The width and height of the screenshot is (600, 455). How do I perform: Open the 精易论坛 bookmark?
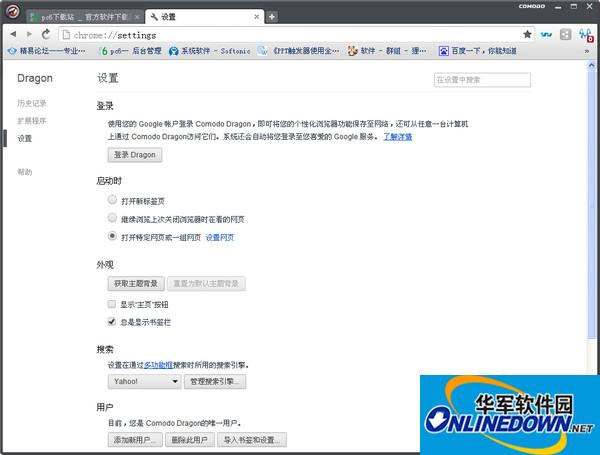click(x=47, y=51)
